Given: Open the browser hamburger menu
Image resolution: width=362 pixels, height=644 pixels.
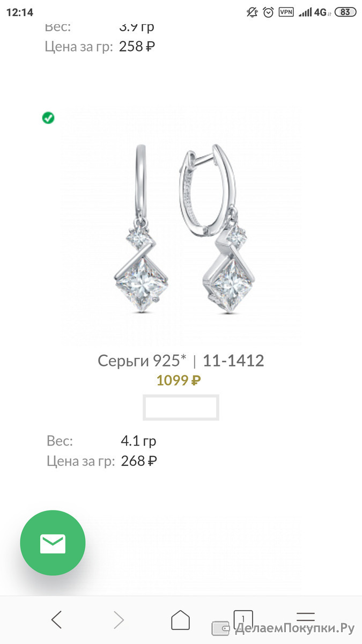Looking at the screenshot, I should pyautogui.click(x=306, y=616).
